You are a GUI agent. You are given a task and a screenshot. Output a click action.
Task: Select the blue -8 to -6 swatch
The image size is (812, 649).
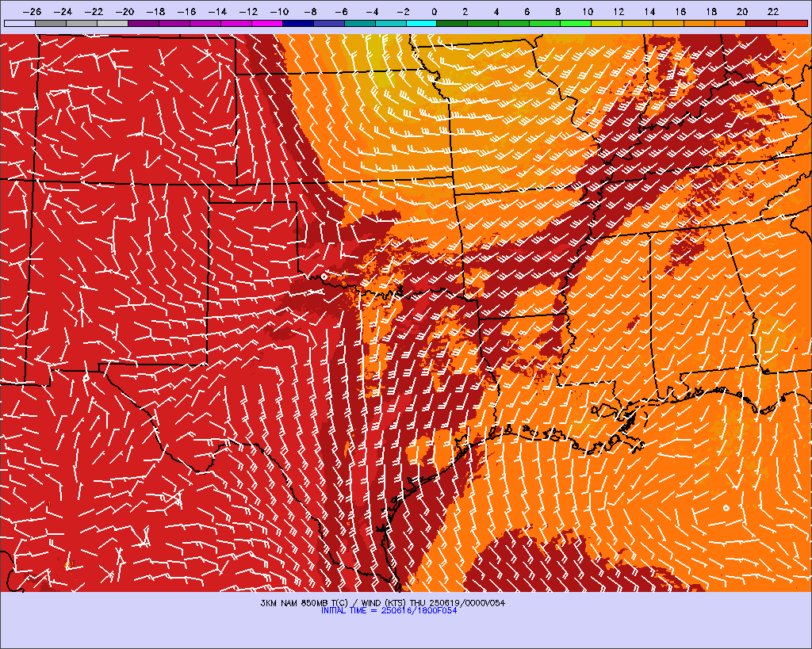(329, 23)
